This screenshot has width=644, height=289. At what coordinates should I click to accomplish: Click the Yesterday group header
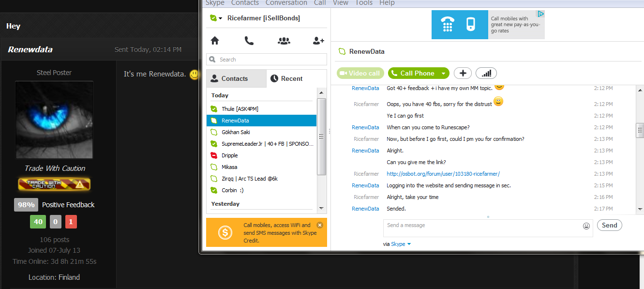[225, 204]
